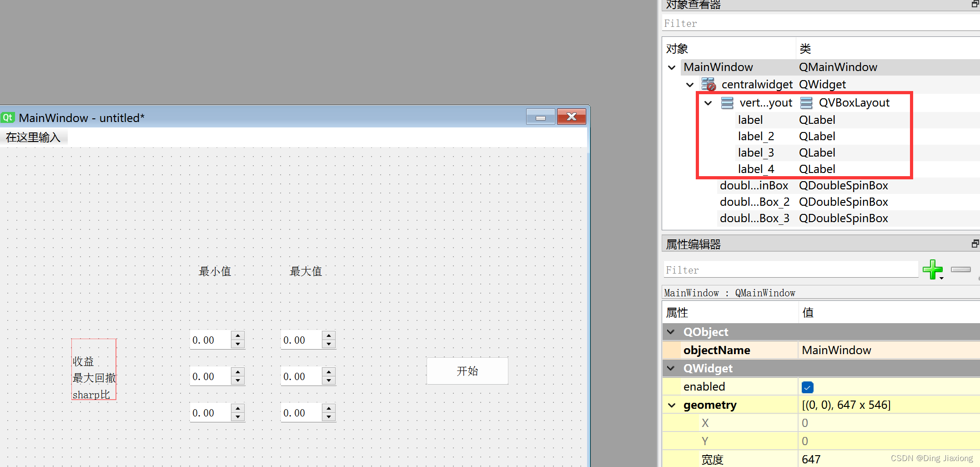Decrease third-row spin box under 最小值

(x=238, y=417)
